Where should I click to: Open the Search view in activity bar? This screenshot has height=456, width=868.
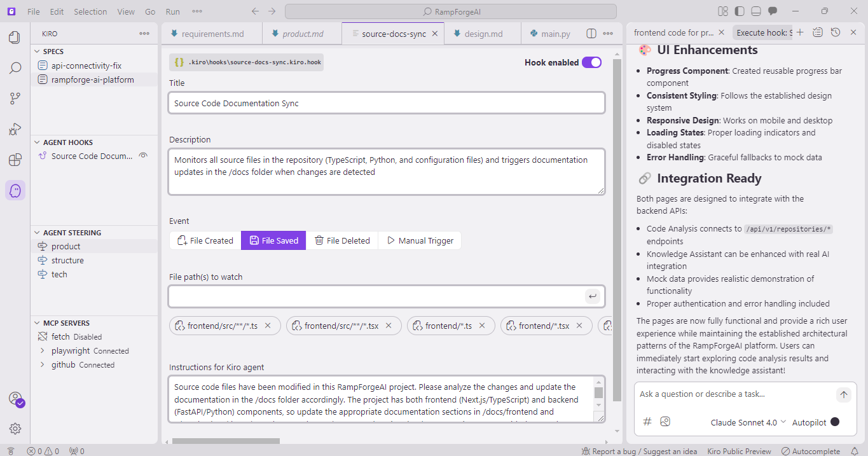click(15, 68)
